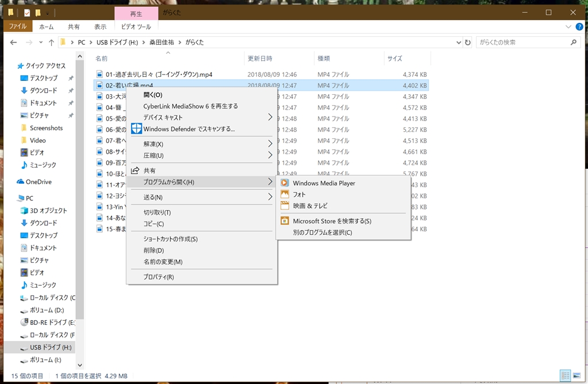
Task: Choose コピー(C) from context menu
Action: 202,223
